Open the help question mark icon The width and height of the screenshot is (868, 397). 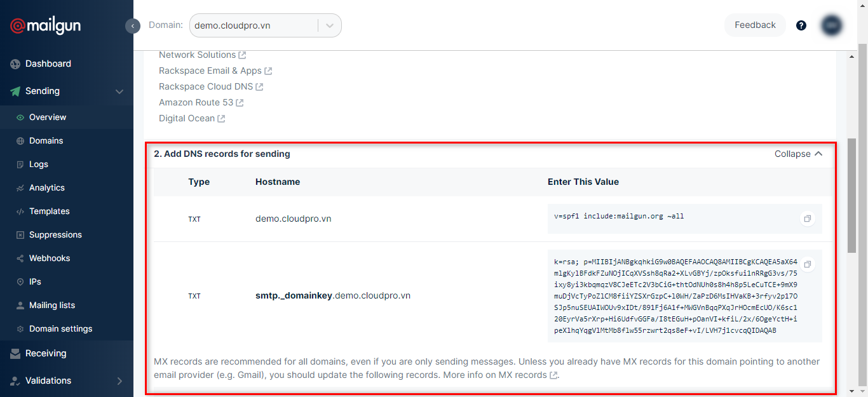tap(801, 25)
